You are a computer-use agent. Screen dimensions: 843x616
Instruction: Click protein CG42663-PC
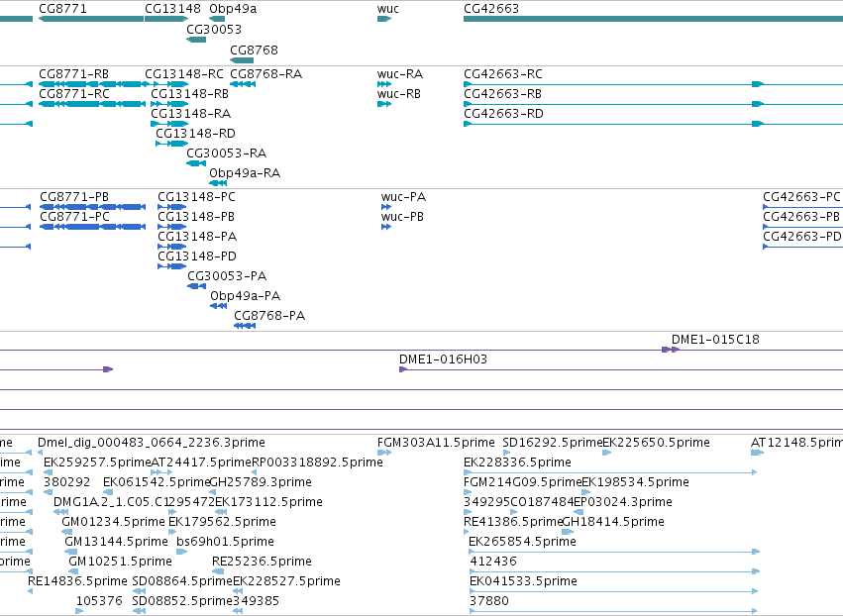pyautogui.click(x=801, y=197)
